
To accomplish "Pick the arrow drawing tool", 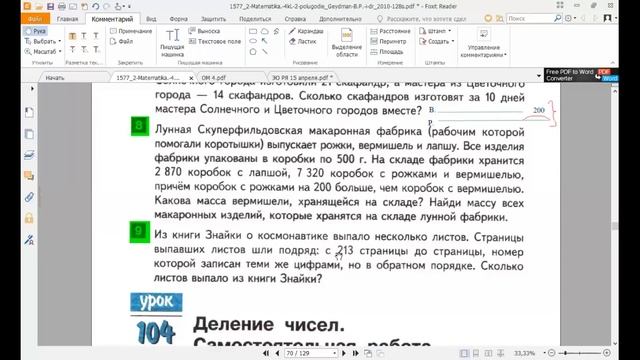I will pyautogui.click(x=265, y=41).
